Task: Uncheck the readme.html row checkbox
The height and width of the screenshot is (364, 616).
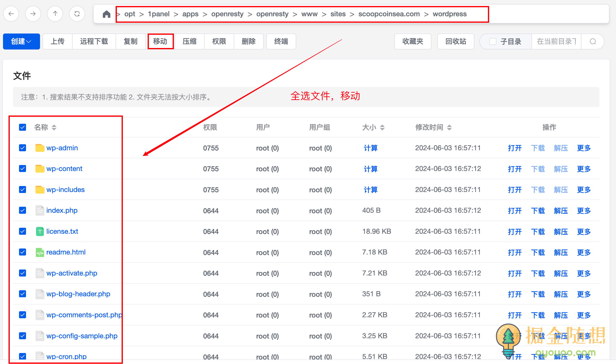Action: pos(23,252)
